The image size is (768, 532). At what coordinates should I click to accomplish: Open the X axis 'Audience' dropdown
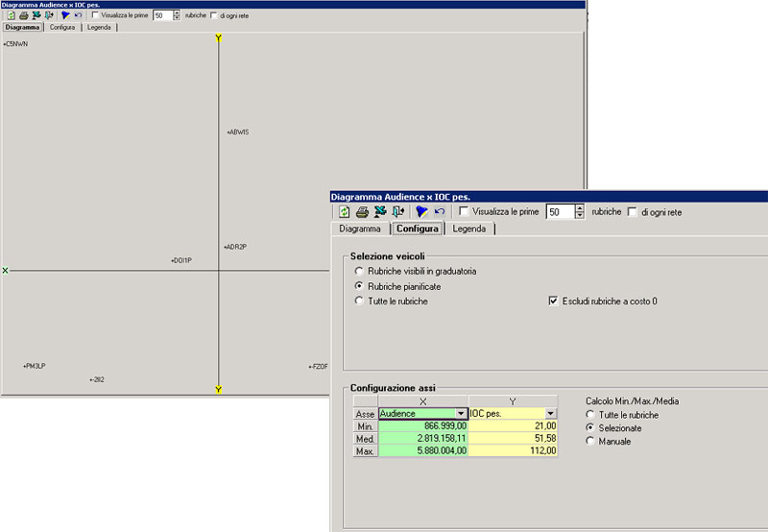[x=460, y=413]
